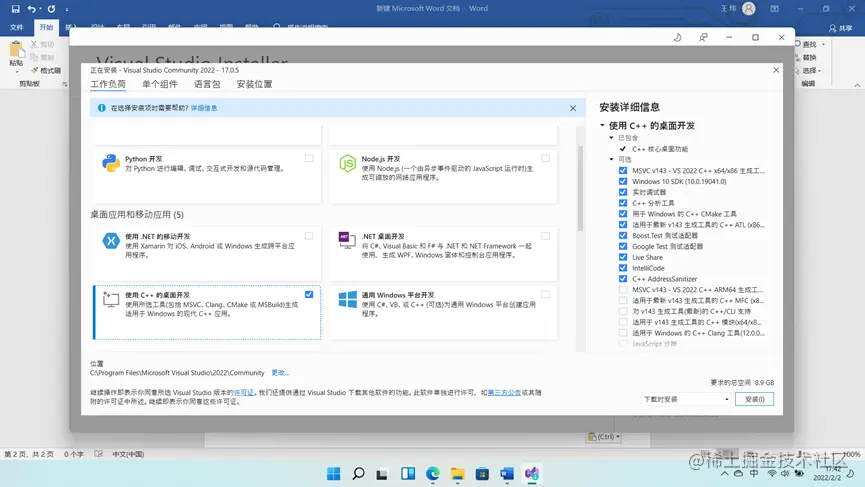Click the Paste icon in Word ribbon

point(17,50)
